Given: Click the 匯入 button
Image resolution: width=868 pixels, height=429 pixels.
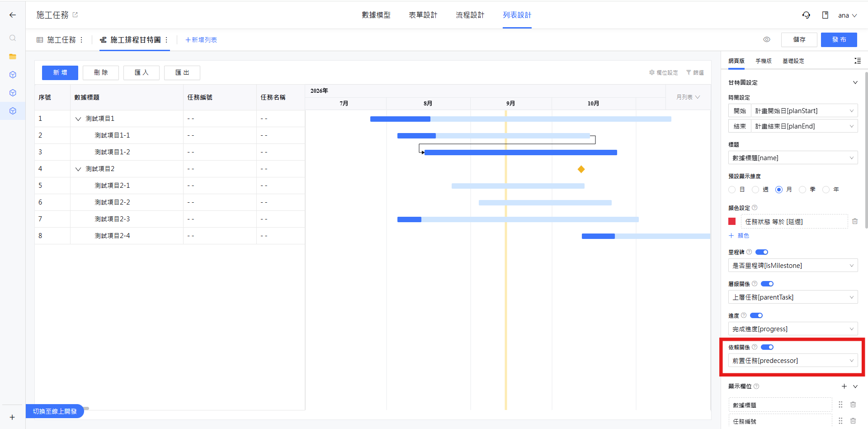Looking at the screenshot, I should click(x=142, y=72).
